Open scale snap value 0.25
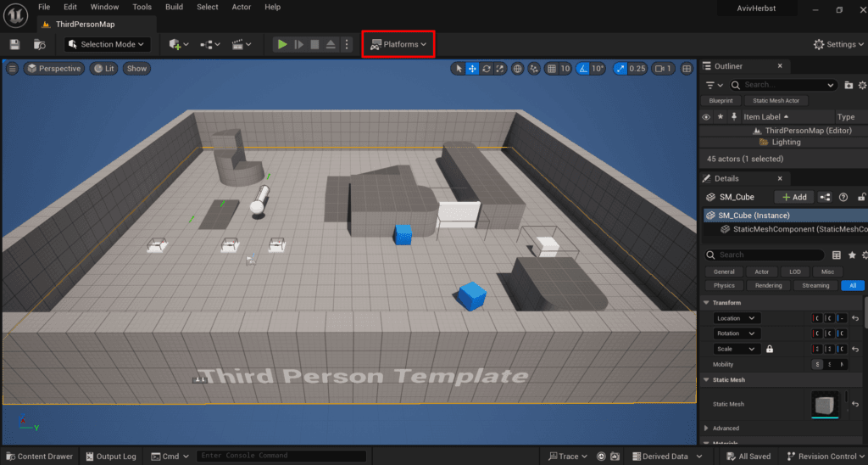Viewport: 868px width, 465px height. (x=637, y=69)
